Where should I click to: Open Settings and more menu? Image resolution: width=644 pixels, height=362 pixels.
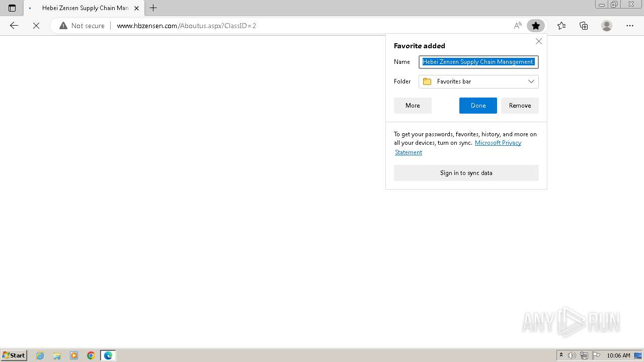tap(630, 26)
